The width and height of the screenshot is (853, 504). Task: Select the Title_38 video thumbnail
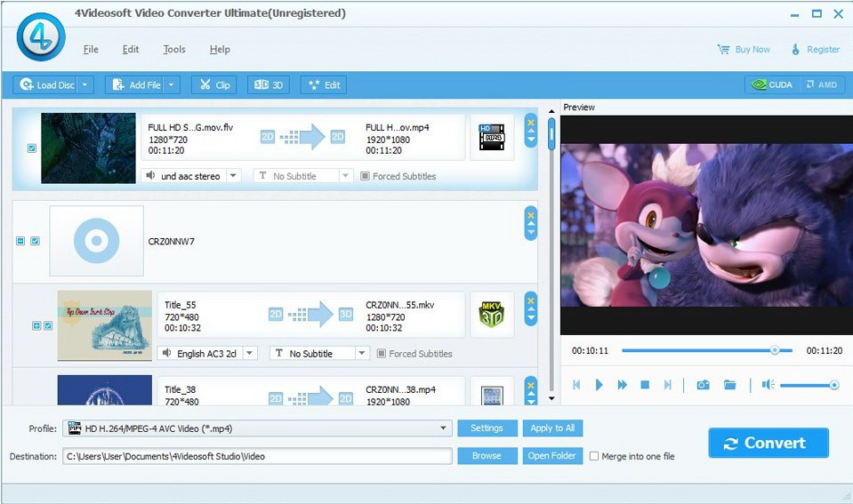point(104,390)
